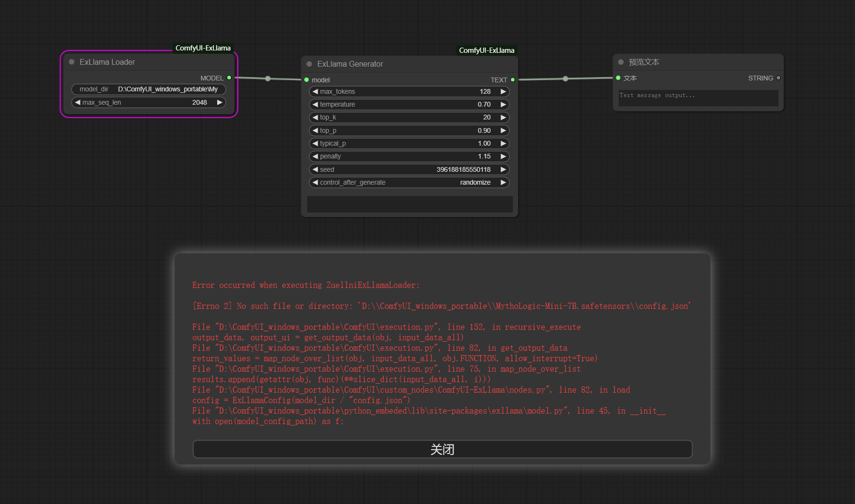Dismiss the error dialog with the 关闭 button
Image resolution: width=855 pixels, height=504 pixels.
pos(442,449)
